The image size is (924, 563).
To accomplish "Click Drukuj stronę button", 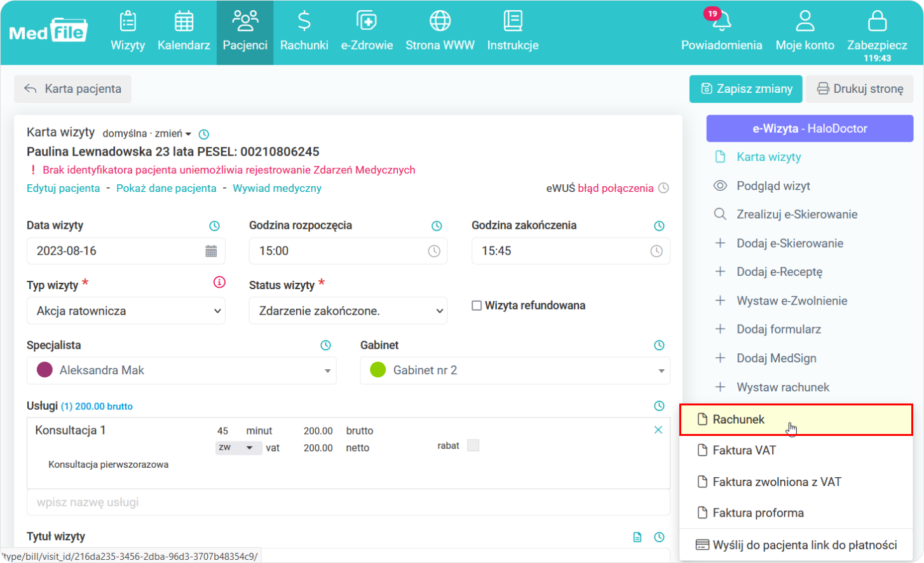I will point(860,89).
